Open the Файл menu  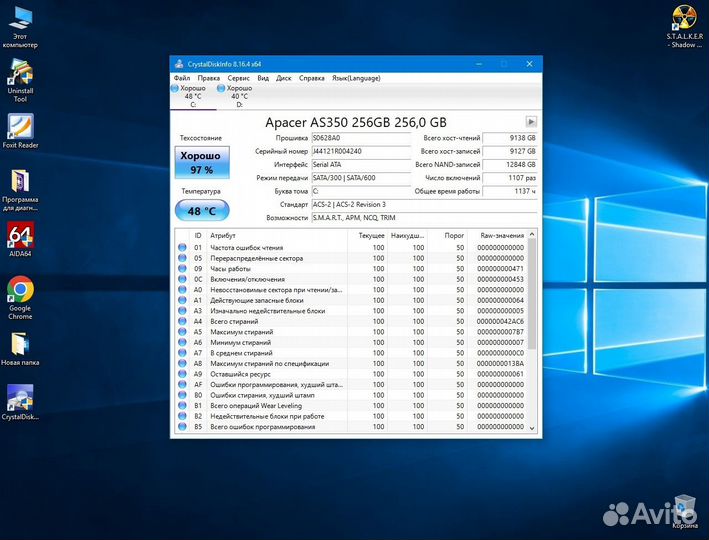click(x=182, y=78)
